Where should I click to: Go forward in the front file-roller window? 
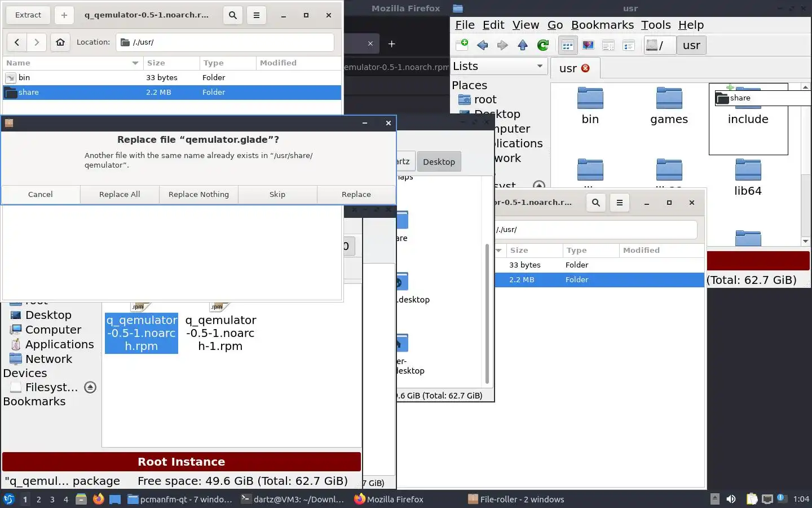[37, 42]
